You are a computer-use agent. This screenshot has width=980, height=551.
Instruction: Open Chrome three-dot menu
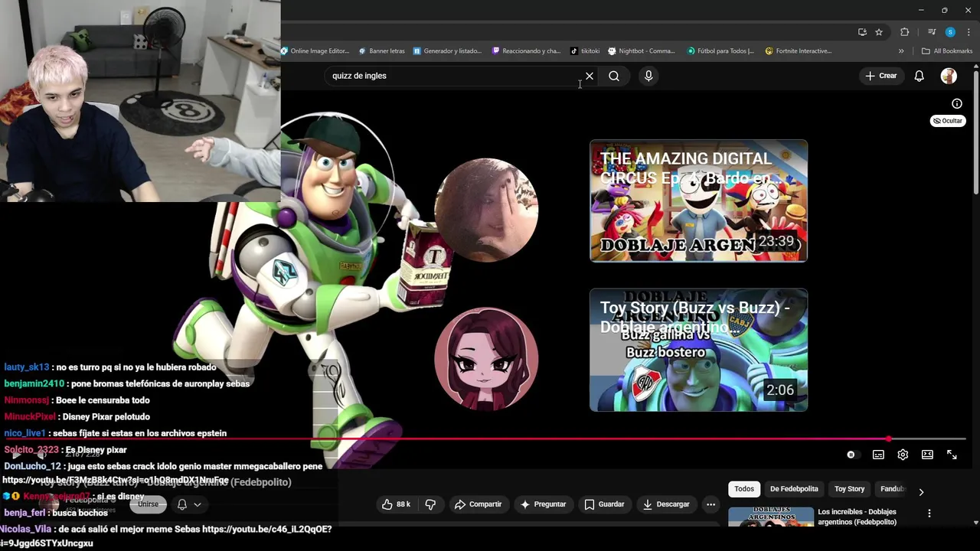coord(969,32)
